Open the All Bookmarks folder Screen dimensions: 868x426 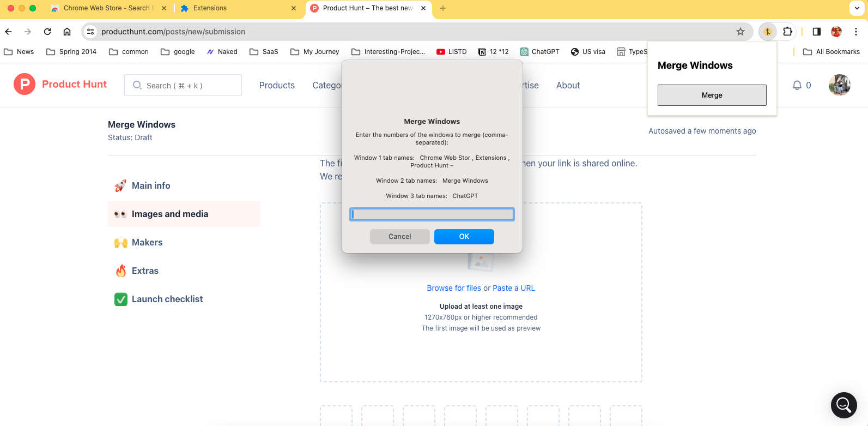[831, 52]
